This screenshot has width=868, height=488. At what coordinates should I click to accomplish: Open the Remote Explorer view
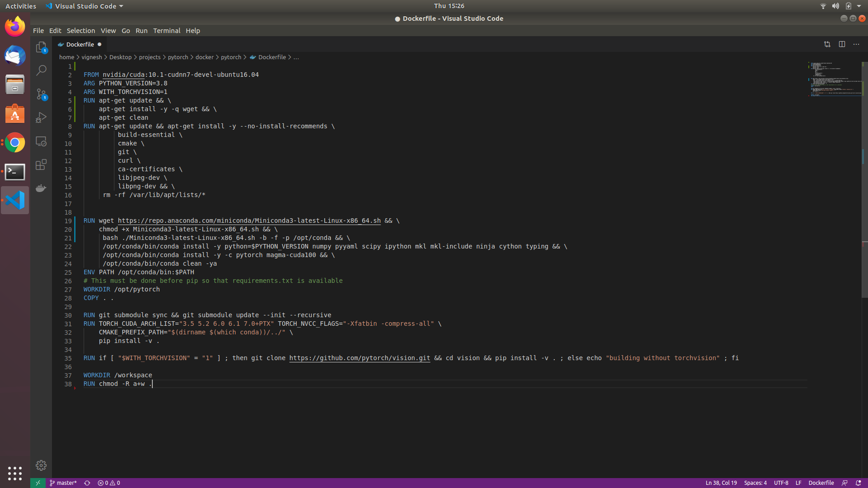[x=41, y=141]
